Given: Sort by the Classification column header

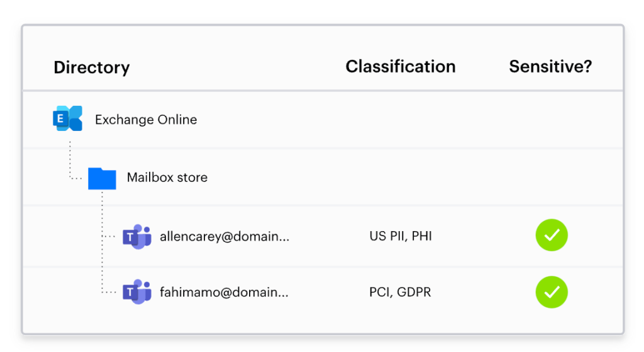Looking at the screenshot, I should (401, 67).
